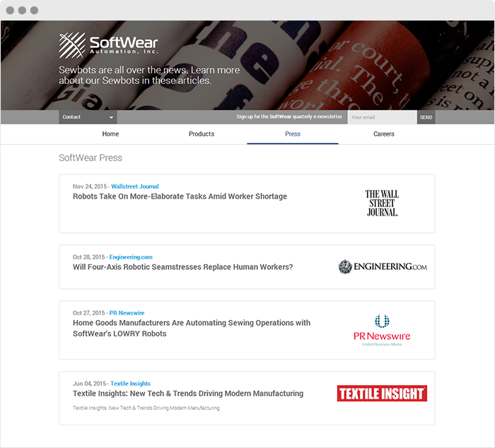Click the SoftWear Press page heading
Screen dimensions: 495x448
[x=91, y=158]
